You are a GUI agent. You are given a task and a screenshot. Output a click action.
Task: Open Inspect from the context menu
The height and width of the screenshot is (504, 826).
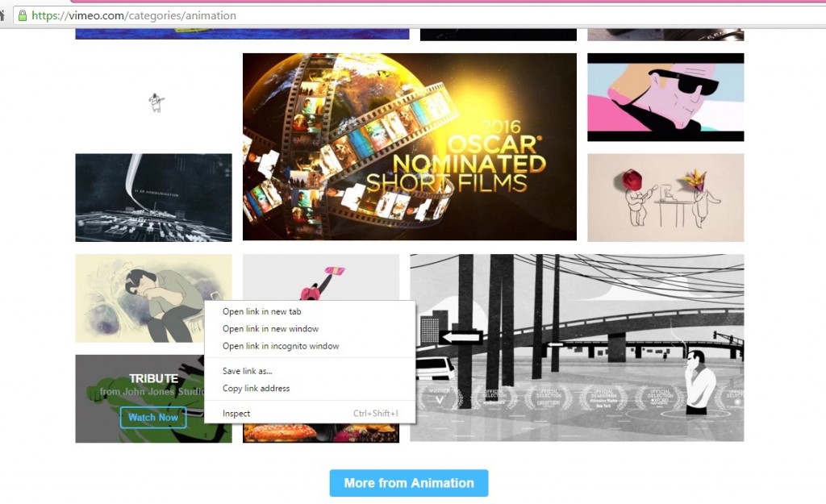point(235,413)
